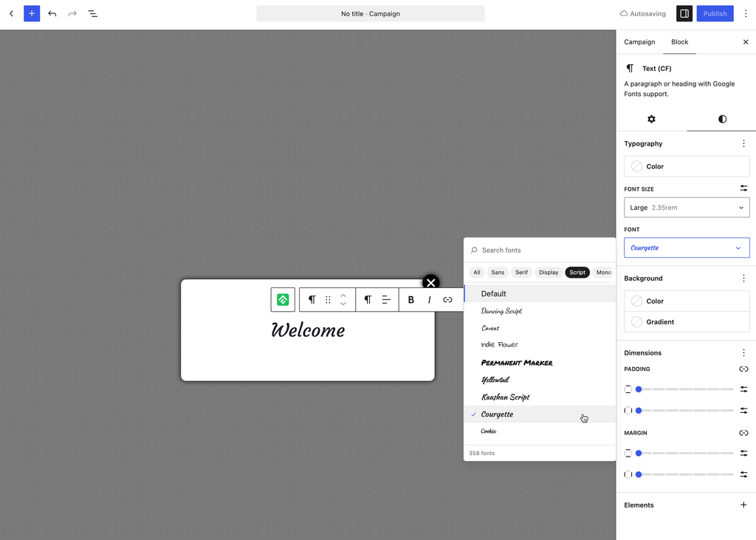Grab the block drag handle dots
This screenshot has width=756, height=540.
pyautogui.click(x=328, y=300)
